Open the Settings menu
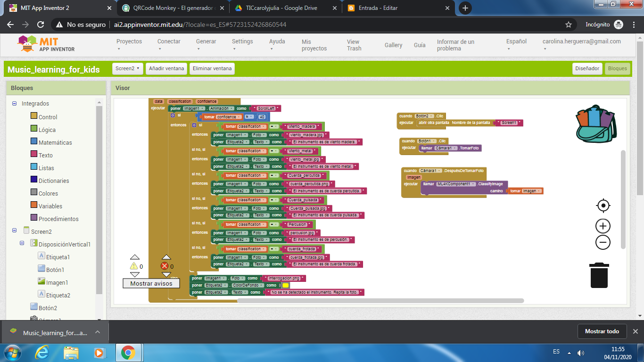The image size is (644, 362). (x=242, y=45)
